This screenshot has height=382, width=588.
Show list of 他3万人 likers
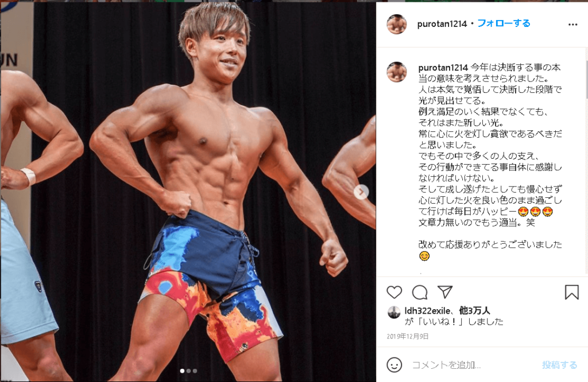pyautogui.click(x=474, y=310)
